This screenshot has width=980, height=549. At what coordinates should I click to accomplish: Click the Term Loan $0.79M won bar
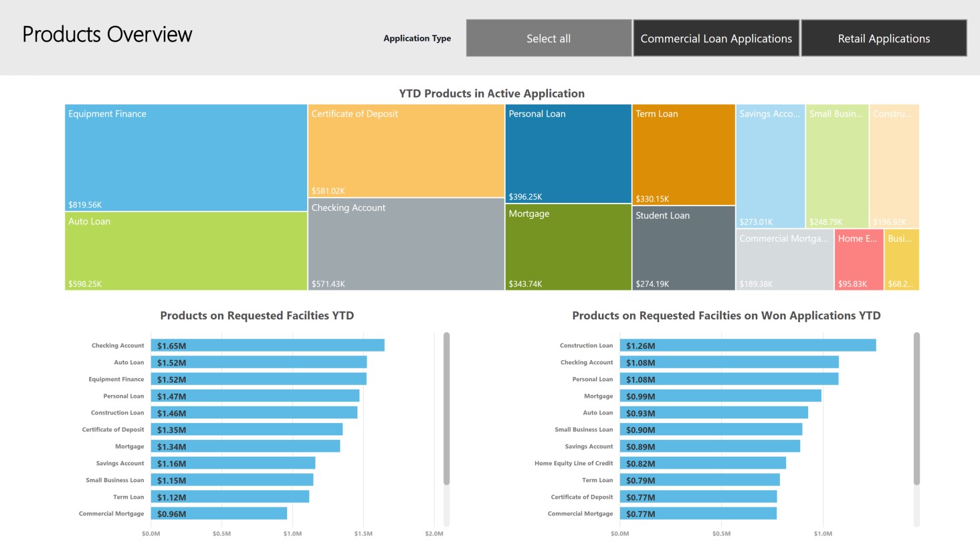point(700,479)
